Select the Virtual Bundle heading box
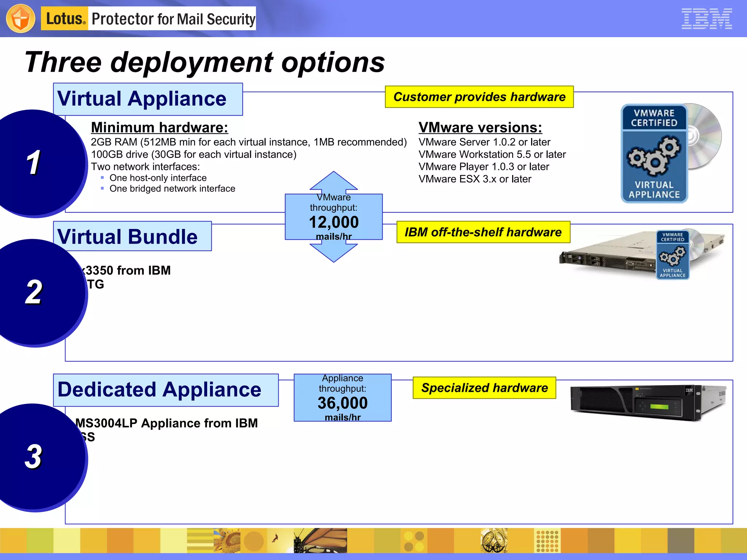747x560 pixels. pyautogui.click(x=132, y=236)
